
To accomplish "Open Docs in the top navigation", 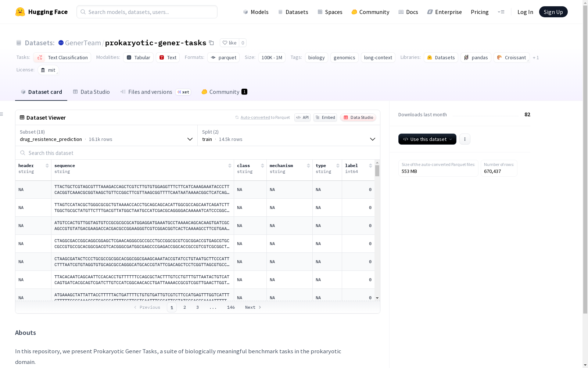I will [x=408, y=12].
